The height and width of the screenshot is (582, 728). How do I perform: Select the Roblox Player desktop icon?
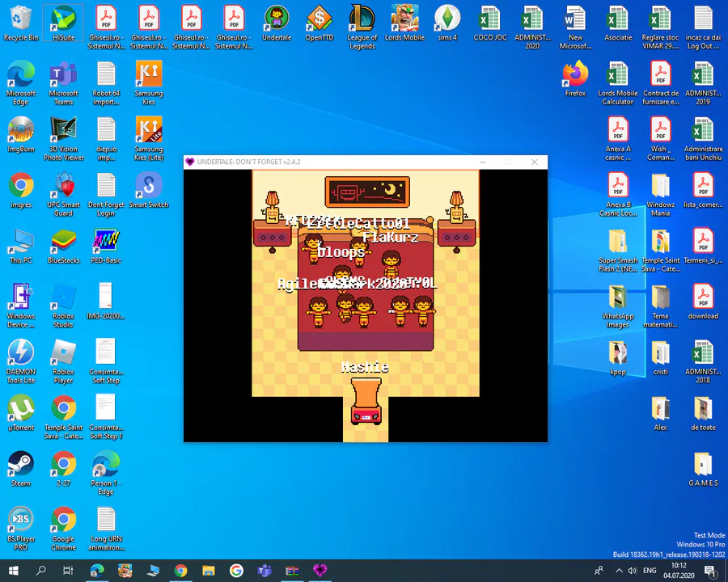click(63, 361)
